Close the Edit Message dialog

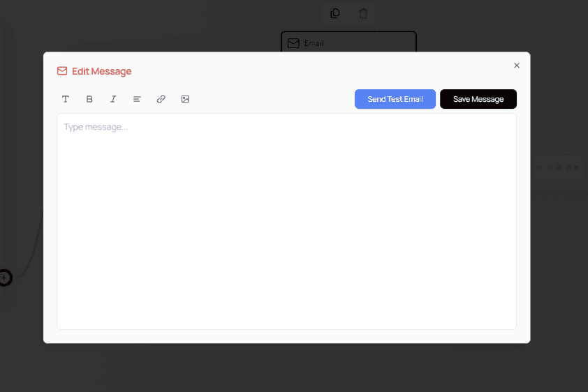(516, 66)
